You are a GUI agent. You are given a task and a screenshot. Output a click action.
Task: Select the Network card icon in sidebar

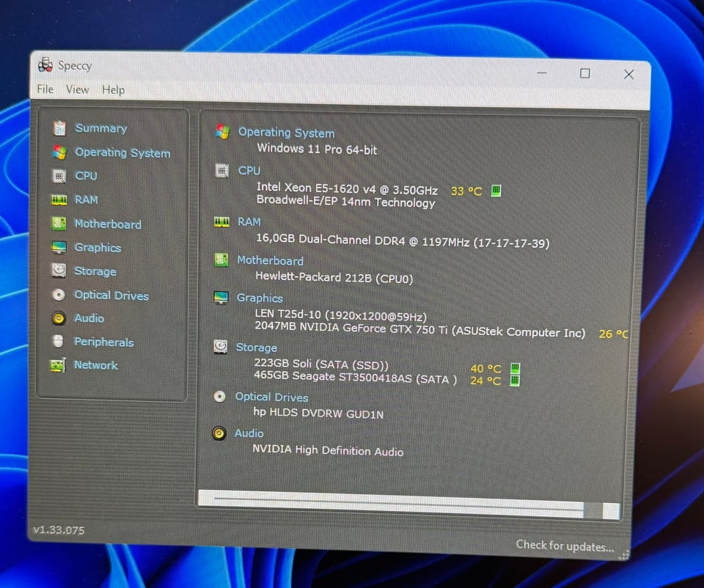[59, 365]
